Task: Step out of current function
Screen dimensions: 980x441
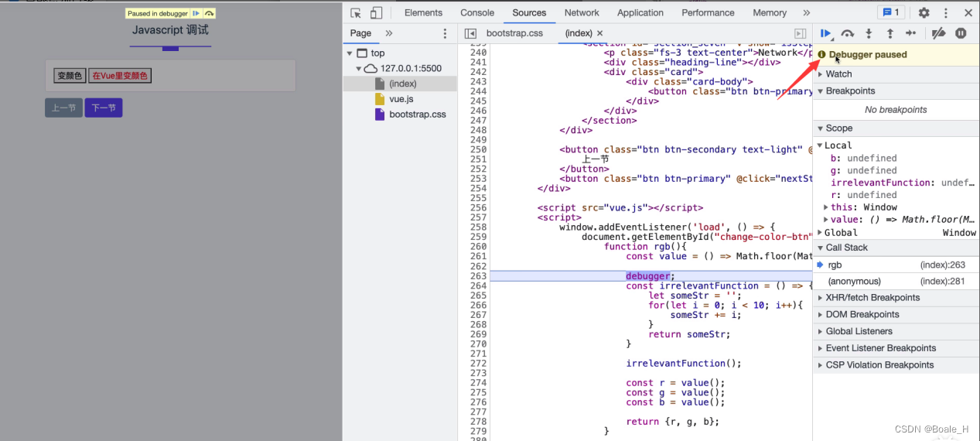Action: click(x=890, y=33)
